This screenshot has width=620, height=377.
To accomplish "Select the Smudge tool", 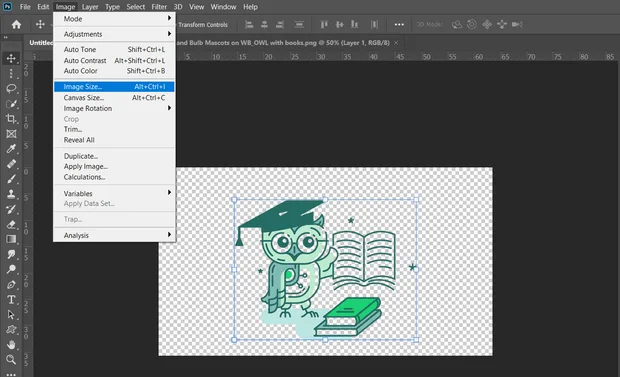I will coord(11,254).
